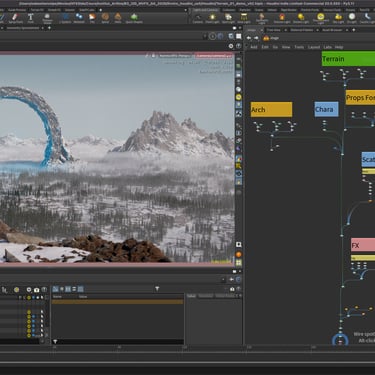Select the Metaball shelf tool
Image resolution: width=375 pixels, height=375 pixels.
(79, 18)
